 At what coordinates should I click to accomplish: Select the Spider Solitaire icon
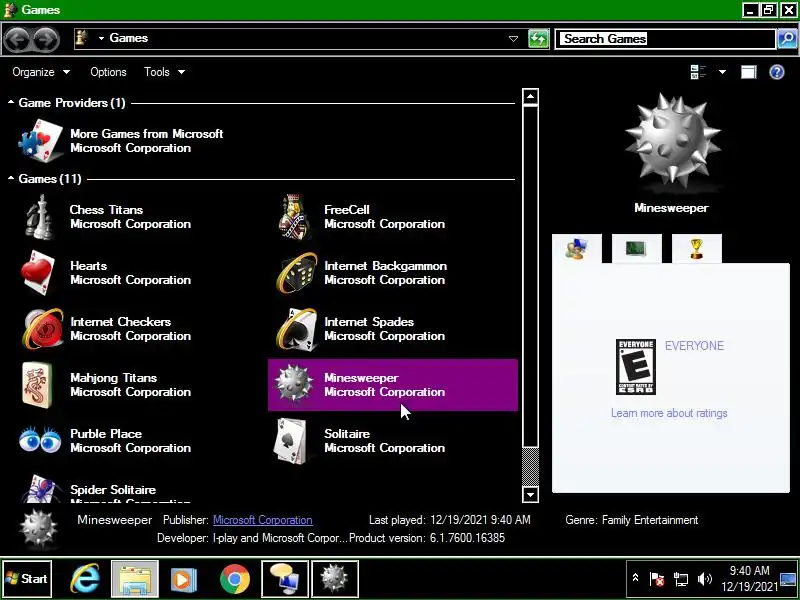point(40,489)
